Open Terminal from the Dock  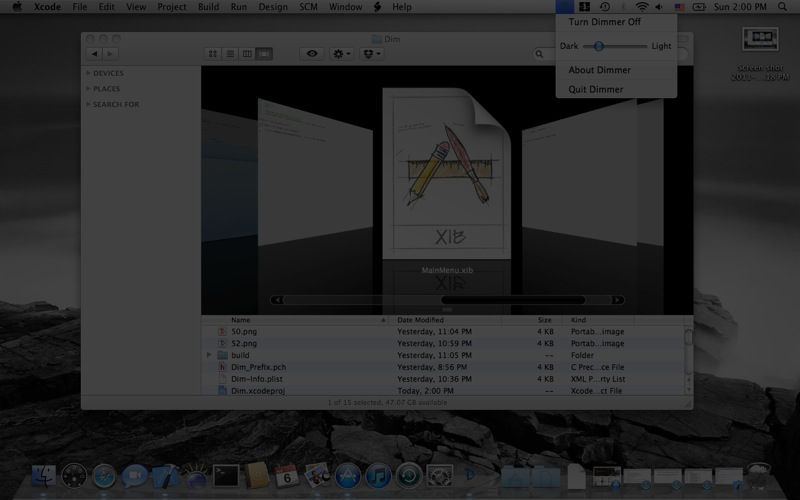pyautogui.click(x=226, y=476)
